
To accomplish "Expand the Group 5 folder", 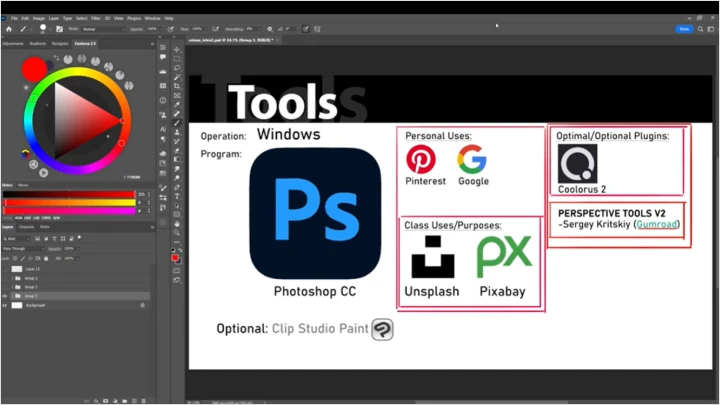I will pyautogui.click(x=12, y=296).
